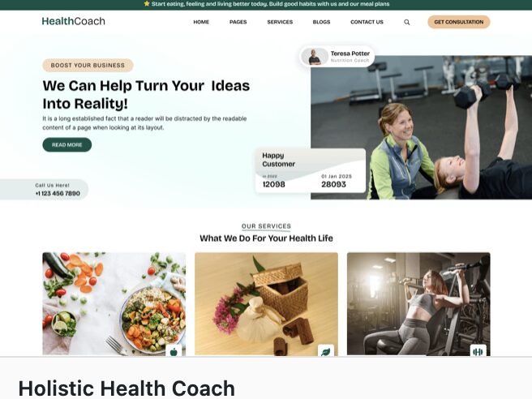This screenshot has width=532, height=399.
Task: Click the Call Us phone number
Action: click(x=58, y=193)
